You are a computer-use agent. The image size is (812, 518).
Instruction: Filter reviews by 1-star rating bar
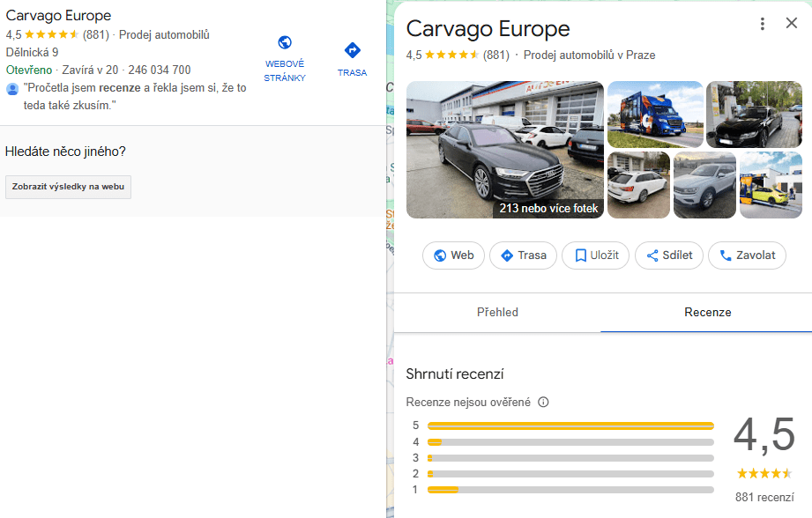[570, 490]
